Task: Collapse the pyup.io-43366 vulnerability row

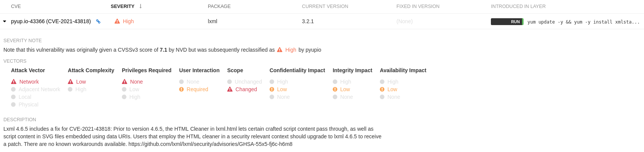Action: tap(5, 22)
